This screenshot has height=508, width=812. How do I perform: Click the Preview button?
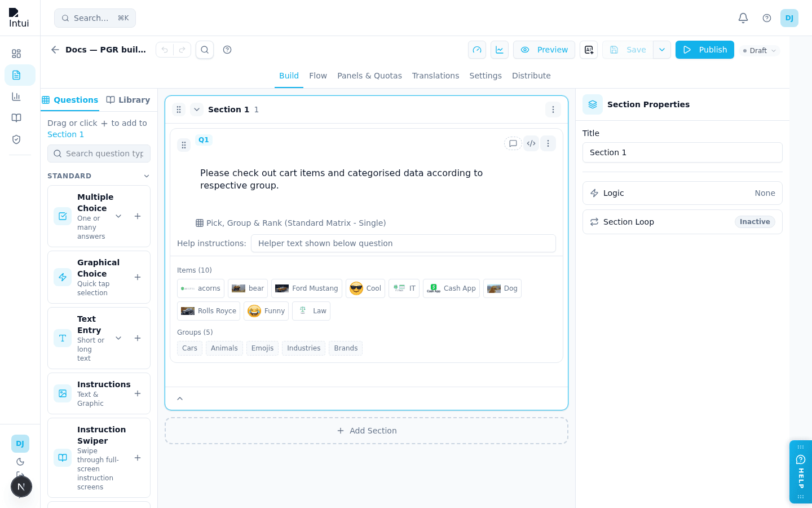coord(544,50)
